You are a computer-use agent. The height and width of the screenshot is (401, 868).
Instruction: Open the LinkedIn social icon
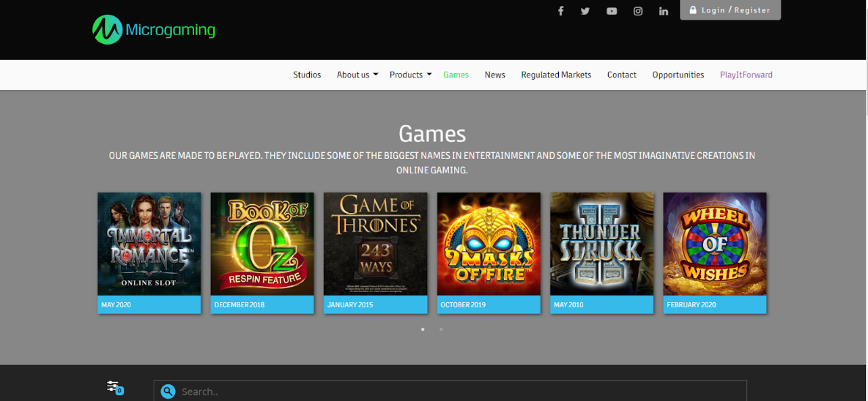tap(663, 11)
